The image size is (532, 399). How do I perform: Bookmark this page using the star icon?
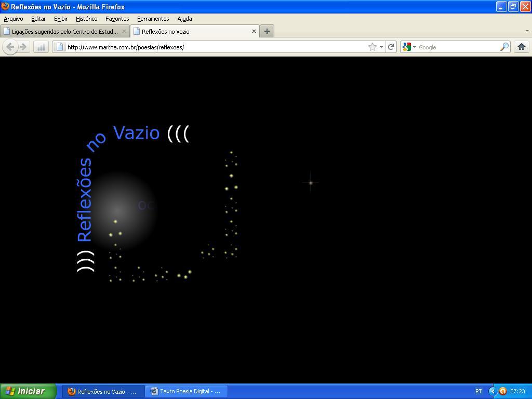tap(372, 47)
